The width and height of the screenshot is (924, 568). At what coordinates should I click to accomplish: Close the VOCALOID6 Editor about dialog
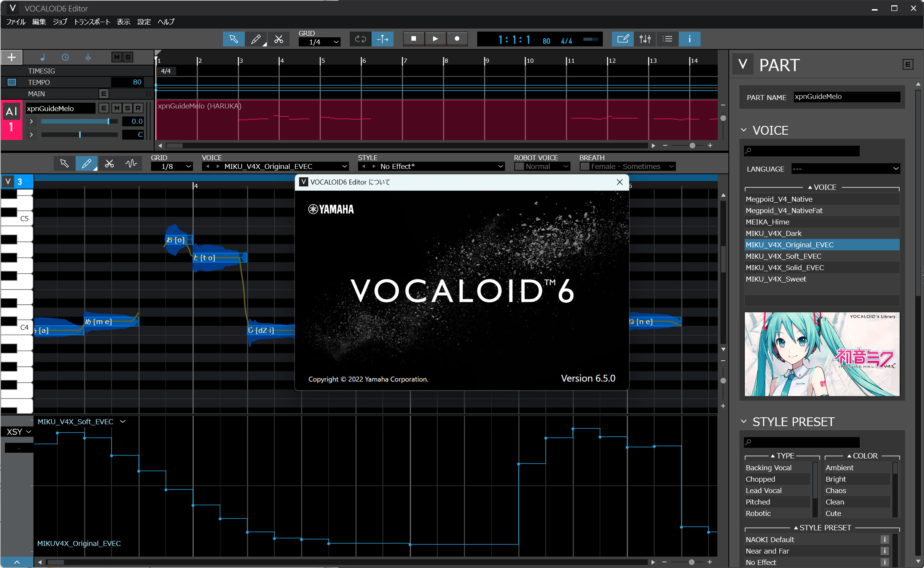point(620,182)
